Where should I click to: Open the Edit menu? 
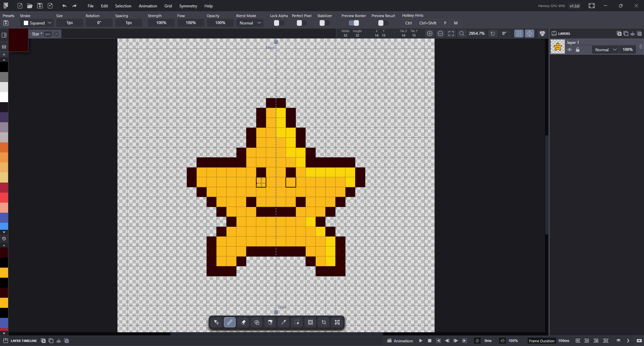(x=104, y=6)
